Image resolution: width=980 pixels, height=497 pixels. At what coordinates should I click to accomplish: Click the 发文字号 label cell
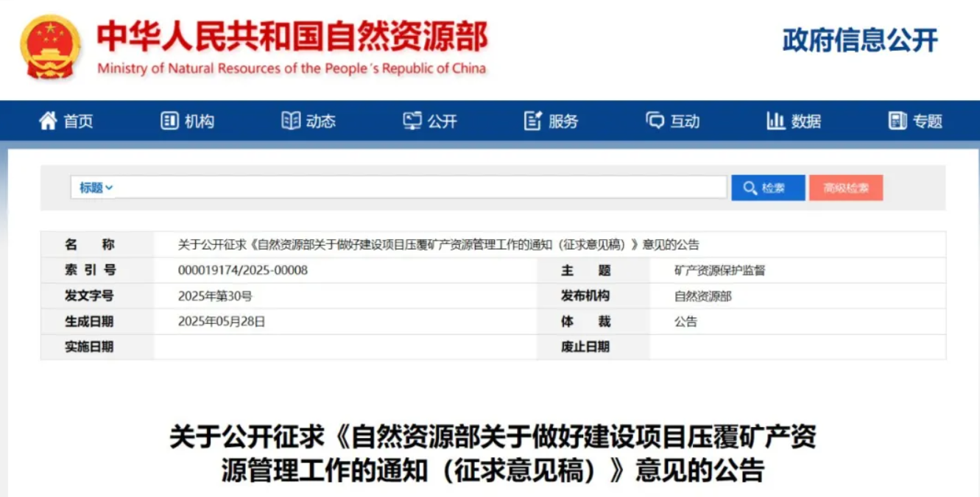[x=97, y=296]
